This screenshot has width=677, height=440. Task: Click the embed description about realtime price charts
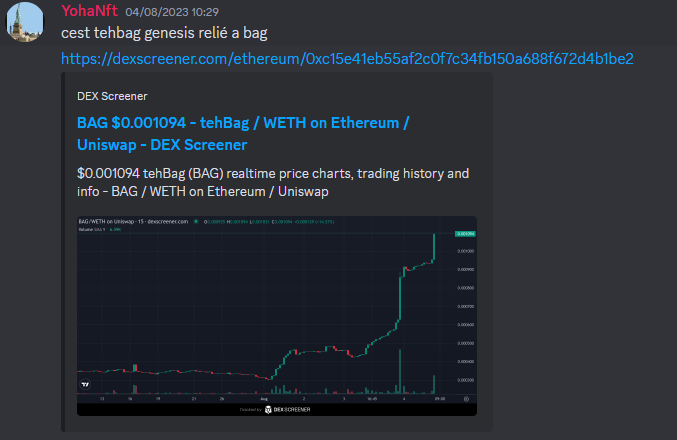coord(273,182)
